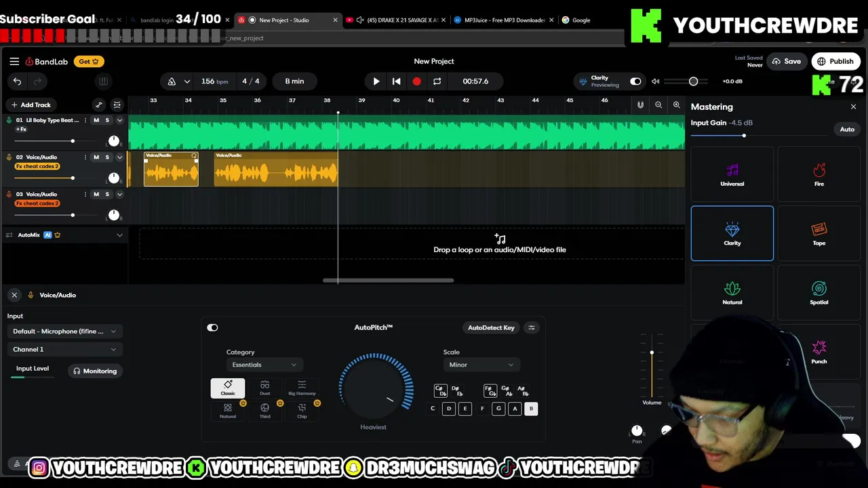This screenshot has height=488, width=868.
Task: Close the Voice/Audio effects panel
Action: click(x=14, y=296)
